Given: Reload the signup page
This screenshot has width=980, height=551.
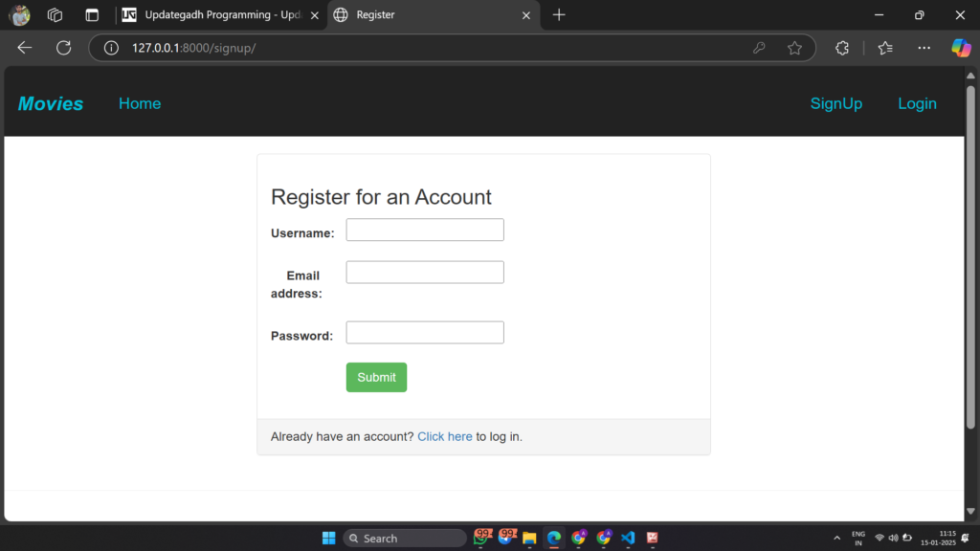Looking at the screenshot, I should click(x=64, y=48).
